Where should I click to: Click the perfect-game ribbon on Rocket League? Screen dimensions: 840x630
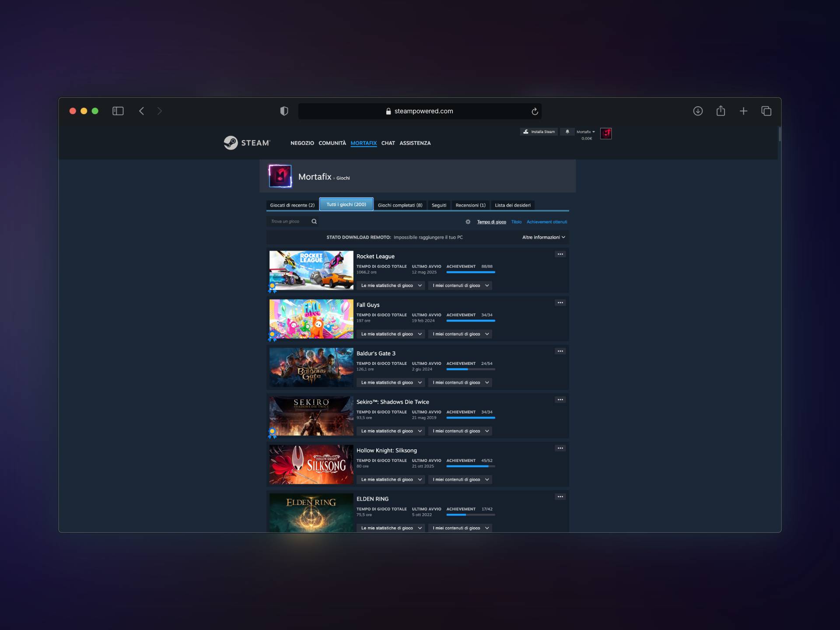click(x=272, y=288)
